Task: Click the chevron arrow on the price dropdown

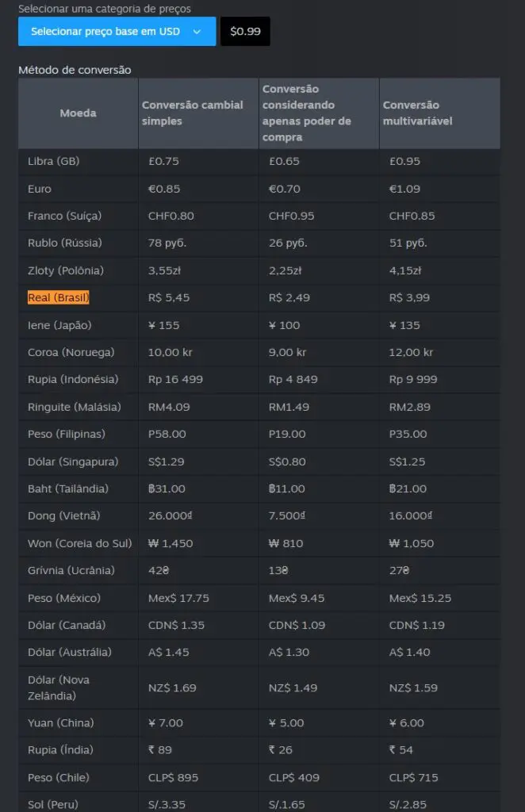Action: click(197, 32)
